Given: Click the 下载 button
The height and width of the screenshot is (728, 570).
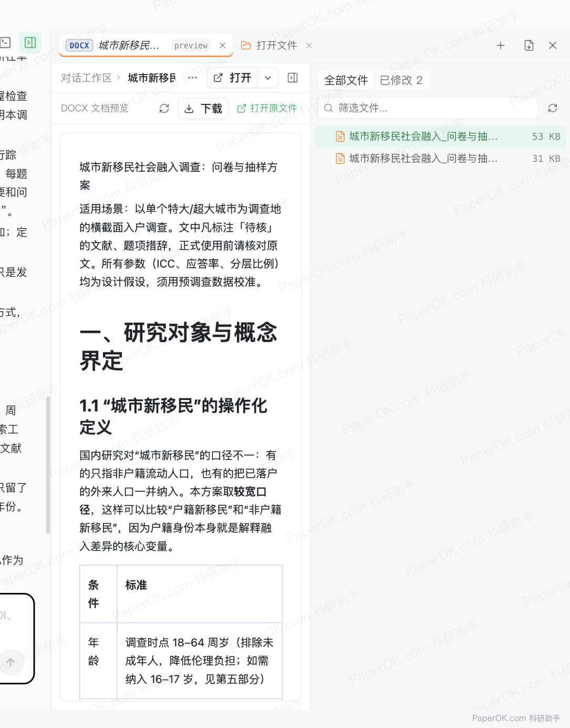Looking at the screenshot, I should pos(203,108).
